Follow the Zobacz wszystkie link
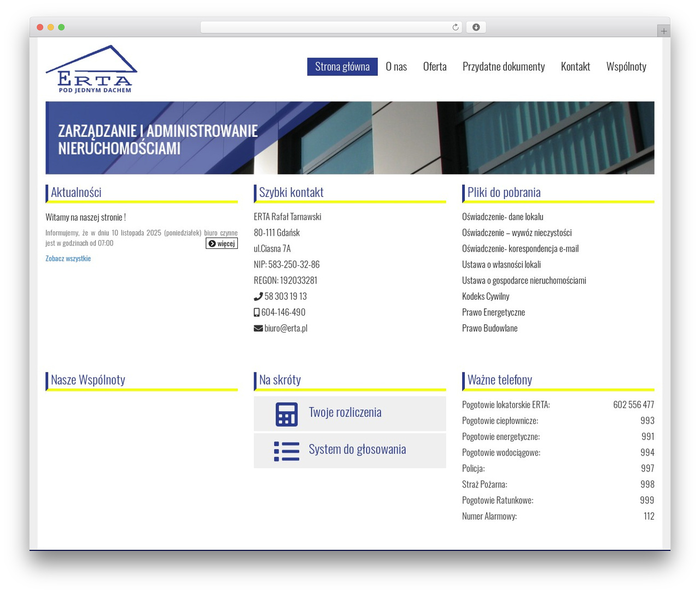Screen dimensions: 700x593 68,259
